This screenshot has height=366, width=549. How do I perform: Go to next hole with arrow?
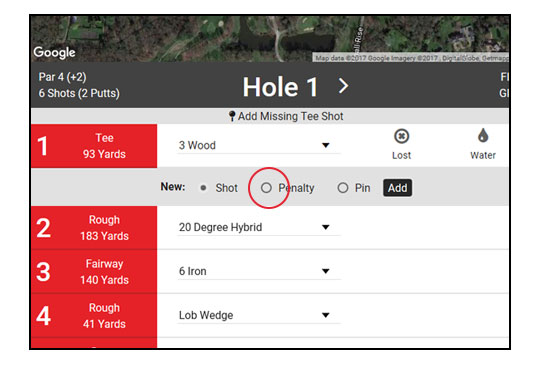tap(343, 86)
